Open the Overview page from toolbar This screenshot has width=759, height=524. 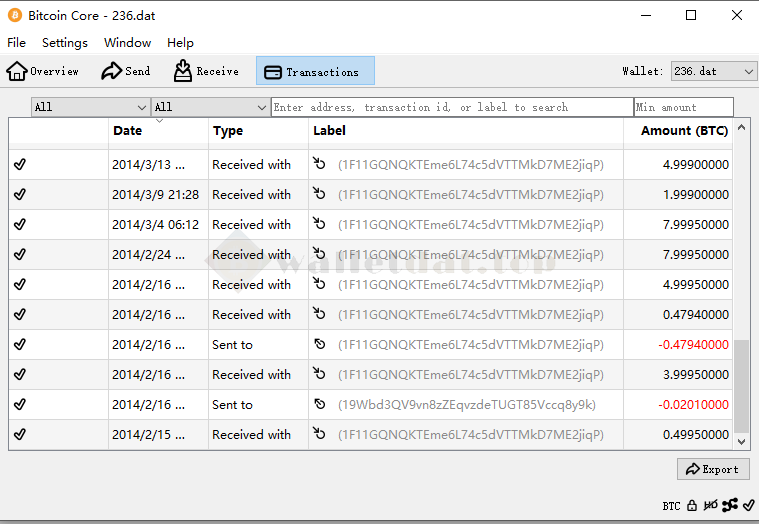(x=43, y=71)
